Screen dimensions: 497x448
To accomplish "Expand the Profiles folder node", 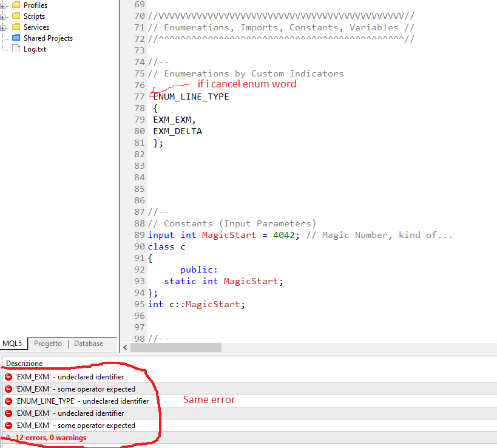I will click(x=2, y=6).
